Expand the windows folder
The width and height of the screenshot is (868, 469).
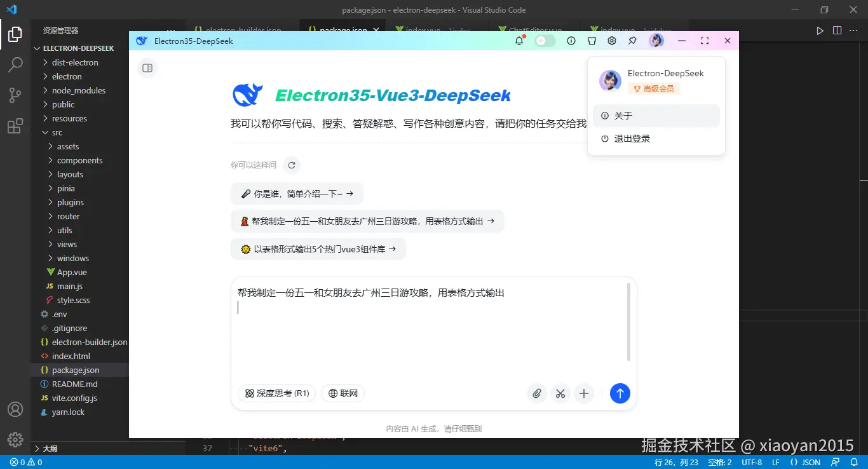[79, 258]
